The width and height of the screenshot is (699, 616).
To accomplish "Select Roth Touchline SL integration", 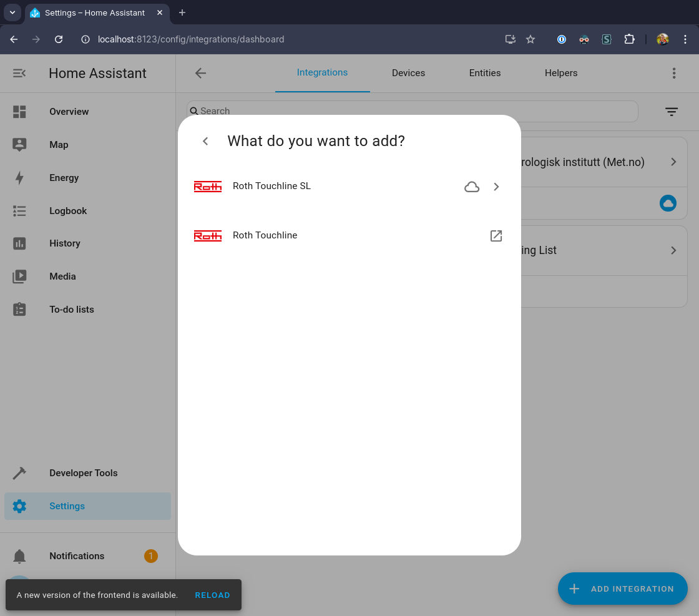I will pos(271,186).
